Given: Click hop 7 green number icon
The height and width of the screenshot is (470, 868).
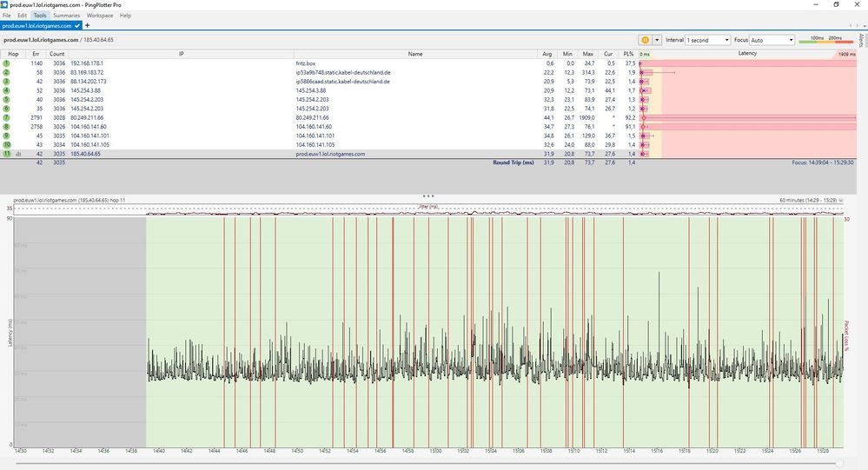Looking at the screenshot, I should pyautogui.click(x=6, y=117).
